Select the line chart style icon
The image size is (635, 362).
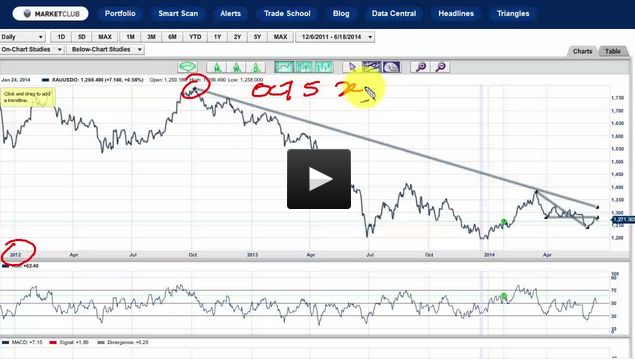(284, 67)
